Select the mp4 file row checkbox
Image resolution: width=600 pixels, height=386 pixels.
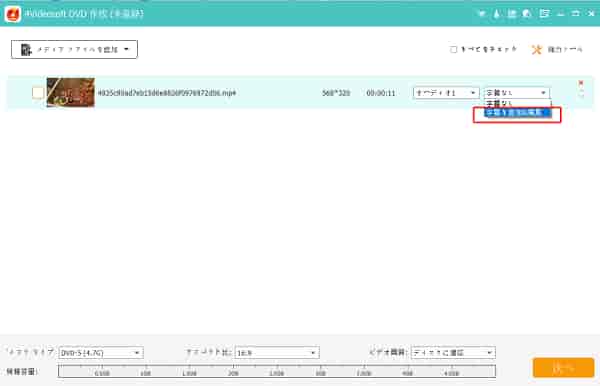[x=38, y=93]
